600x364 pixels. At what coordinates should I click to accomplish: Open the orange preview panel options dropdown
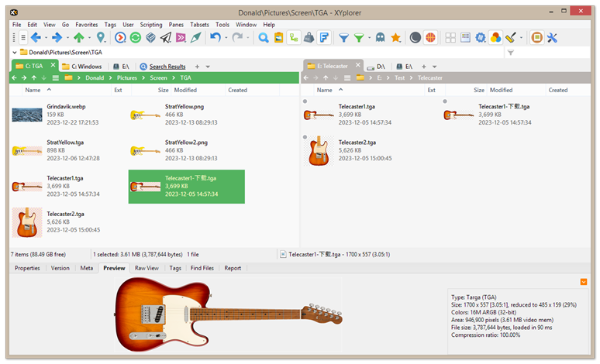pos(583,282)
